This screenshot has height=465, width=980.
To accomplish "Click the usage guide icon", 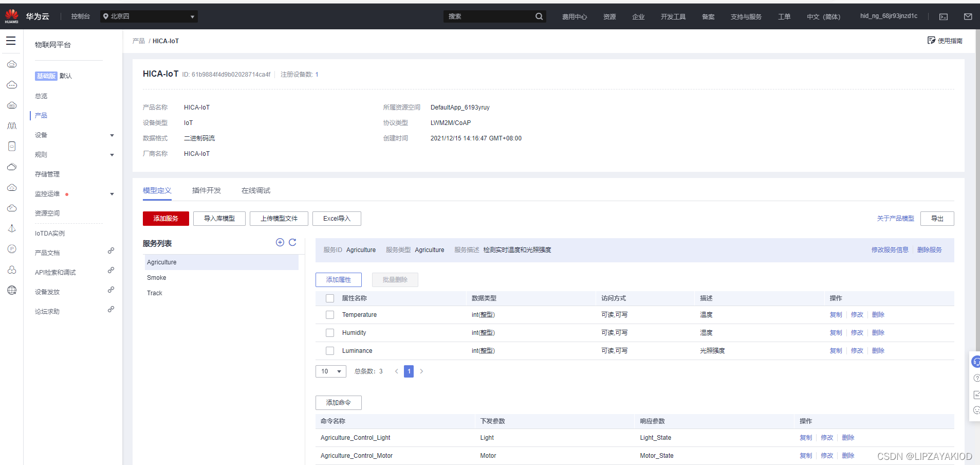I will (931, 40).
